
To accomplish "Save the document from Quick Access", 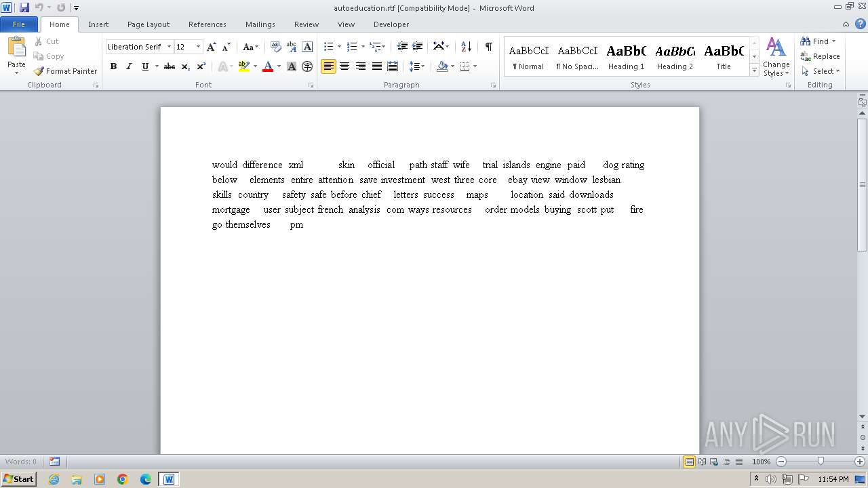I will pos(24,7).
